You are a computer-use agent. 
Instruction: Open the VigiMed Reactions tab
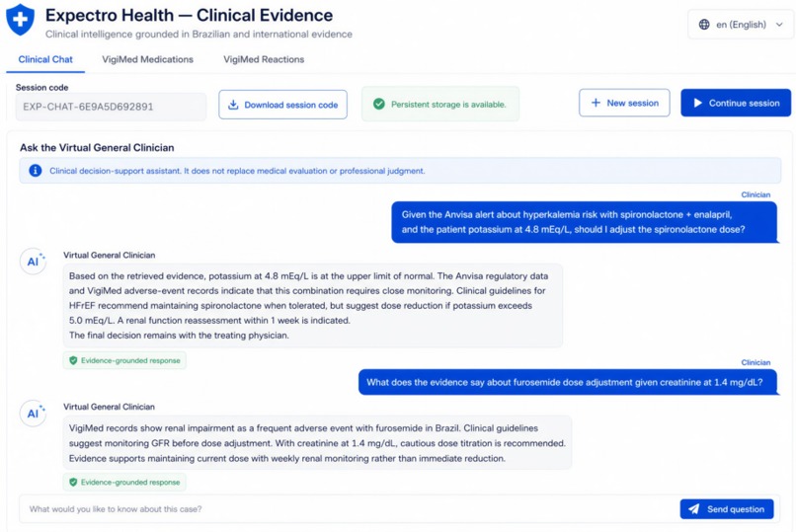coord(264,59)
